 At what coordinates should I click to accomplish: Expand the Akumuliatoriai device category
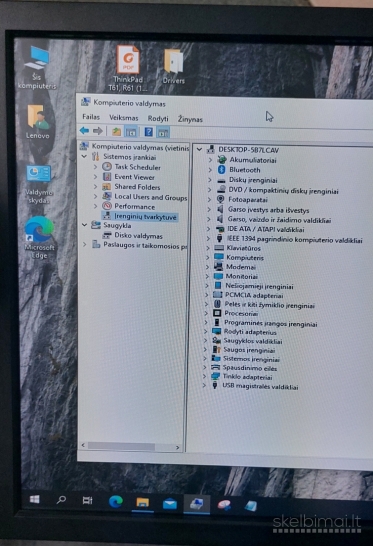coord(210,160)
